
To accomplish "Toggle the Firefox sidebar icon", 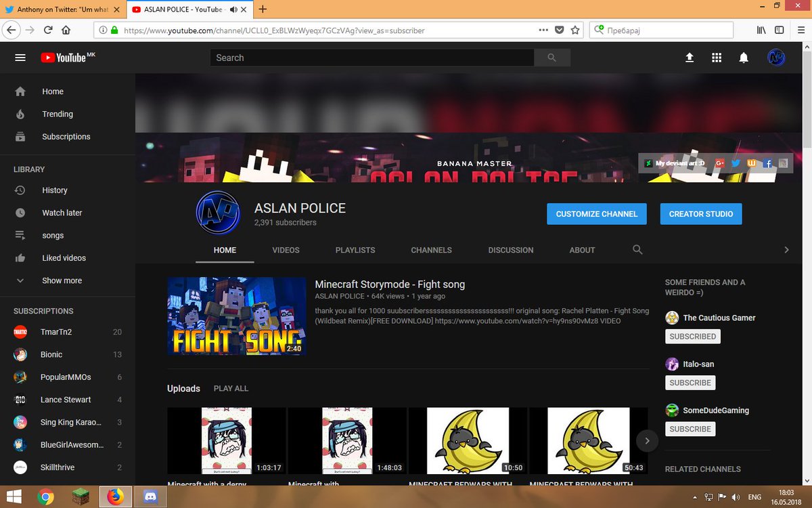I will click(x=780, y=30).
